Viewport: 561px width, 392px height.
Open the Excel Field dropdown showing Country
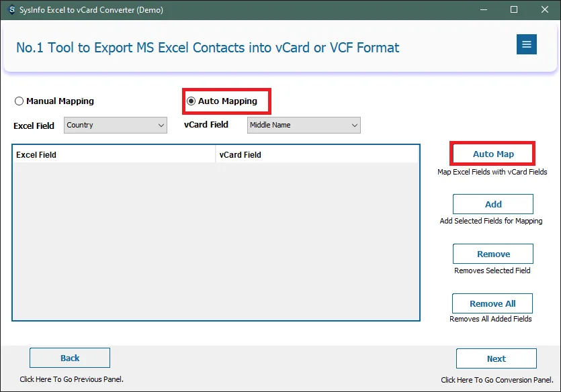point(115,125)
